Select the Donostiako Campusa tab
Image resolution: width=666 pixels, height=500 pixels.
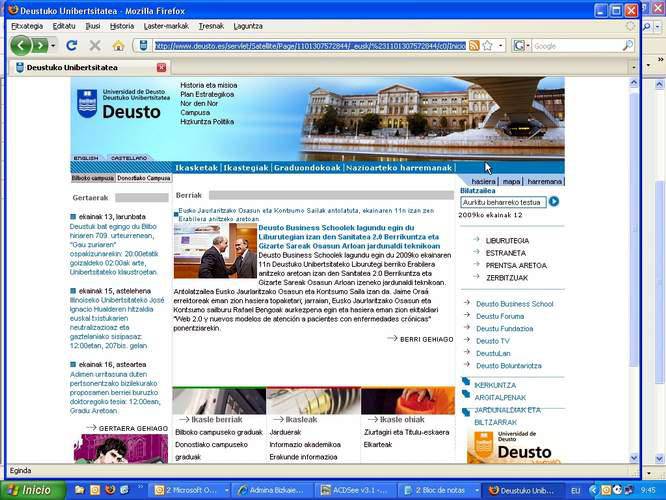point(144,178)
